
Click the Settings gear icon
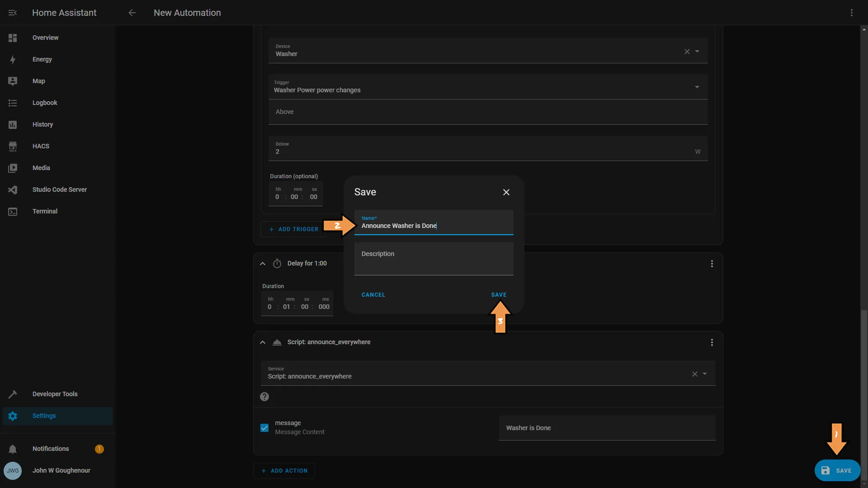13,416
